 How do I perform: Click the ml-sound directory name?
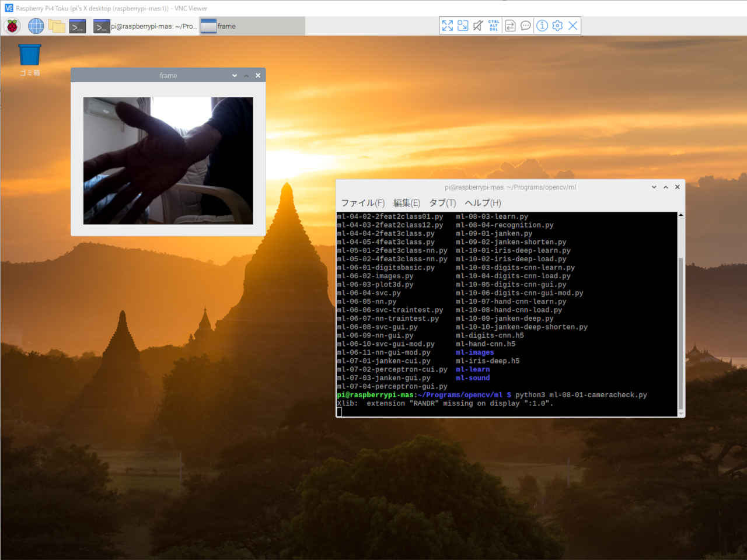tap(473, 378)
